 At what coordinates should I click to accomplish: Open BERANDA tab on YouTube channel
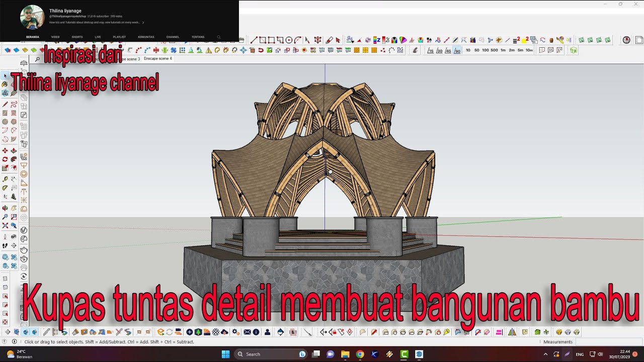tap(33, 37)
